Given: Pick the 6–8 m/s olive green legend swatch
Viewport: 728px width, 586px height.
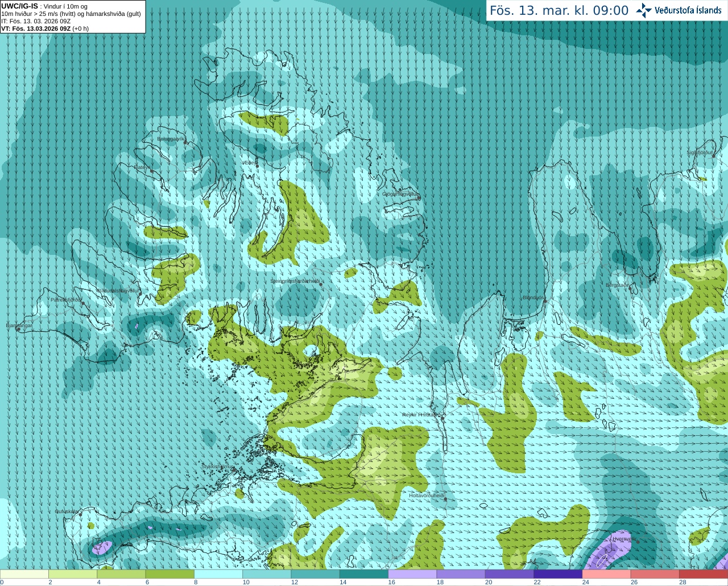Looking at the screenshot, I should tap(170, 574).
